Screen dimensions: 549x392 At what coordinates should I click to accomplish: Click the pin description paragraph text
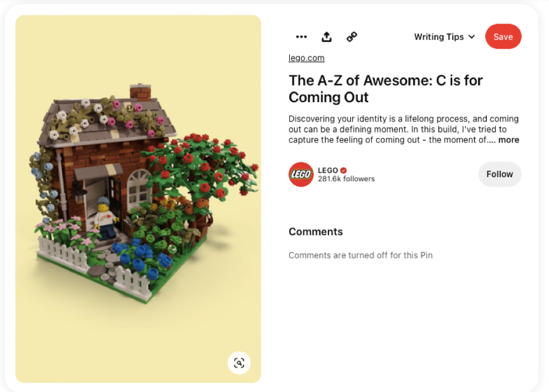point(404,129)
